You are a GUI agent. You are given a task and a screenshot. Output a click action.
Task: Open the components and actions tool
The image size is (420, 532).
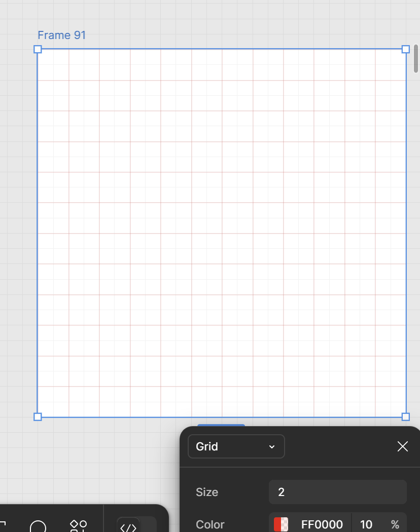(x=79, y=526)
